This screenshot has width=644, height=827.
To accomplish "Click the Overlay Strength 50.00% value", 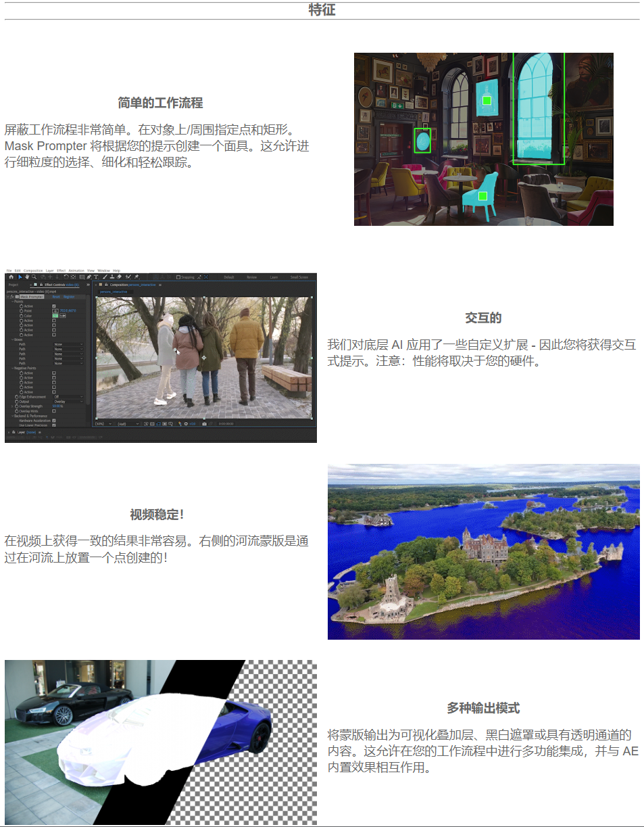I will coord(57,406).
